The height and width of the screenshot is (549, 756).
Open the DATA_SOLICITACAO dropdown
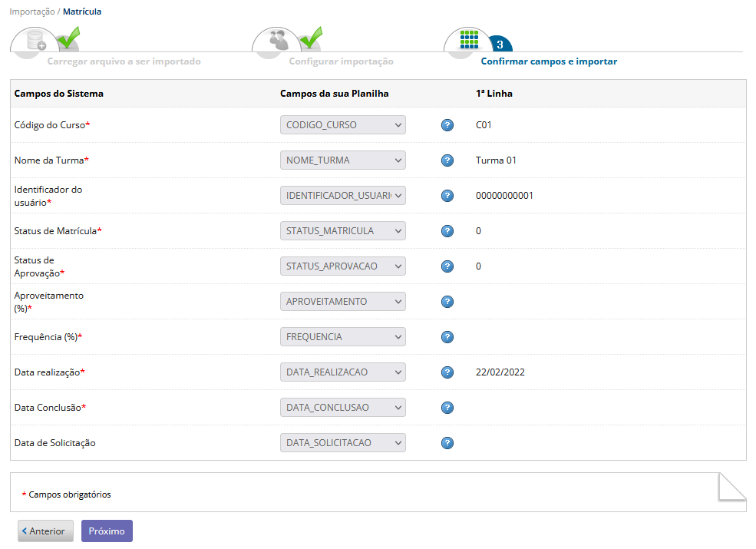tap(343, 443)
